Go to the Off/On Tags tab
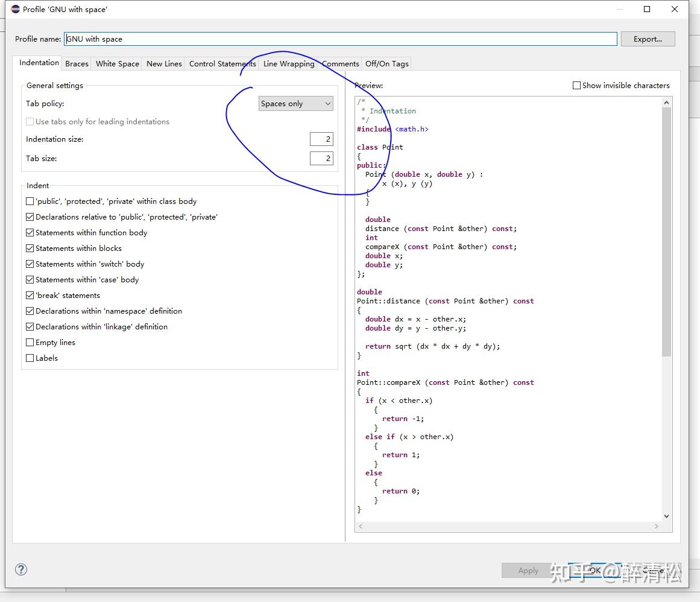 click(386, 64)
